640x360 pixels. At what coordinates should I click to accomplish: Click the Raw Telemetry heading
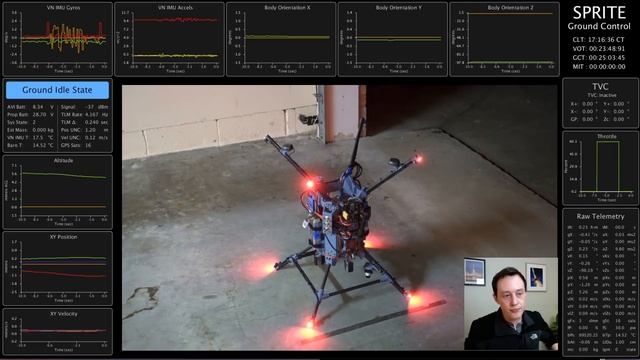600,216
